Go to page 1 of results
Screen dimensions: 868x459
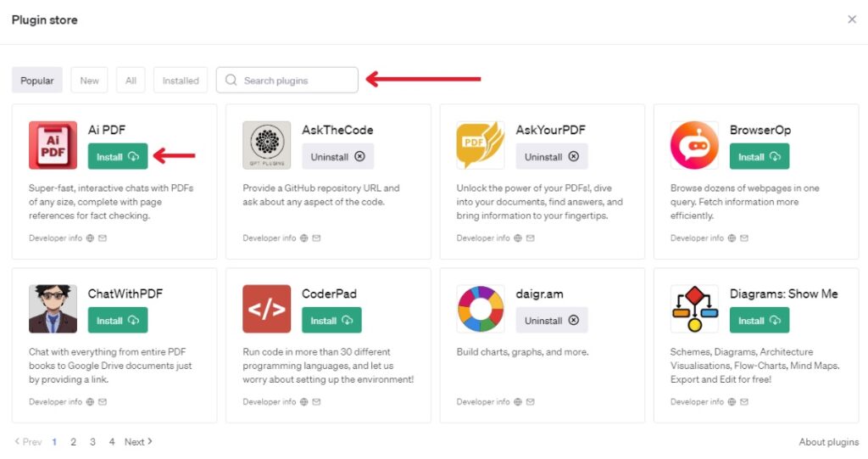click(x=54, y=442)
